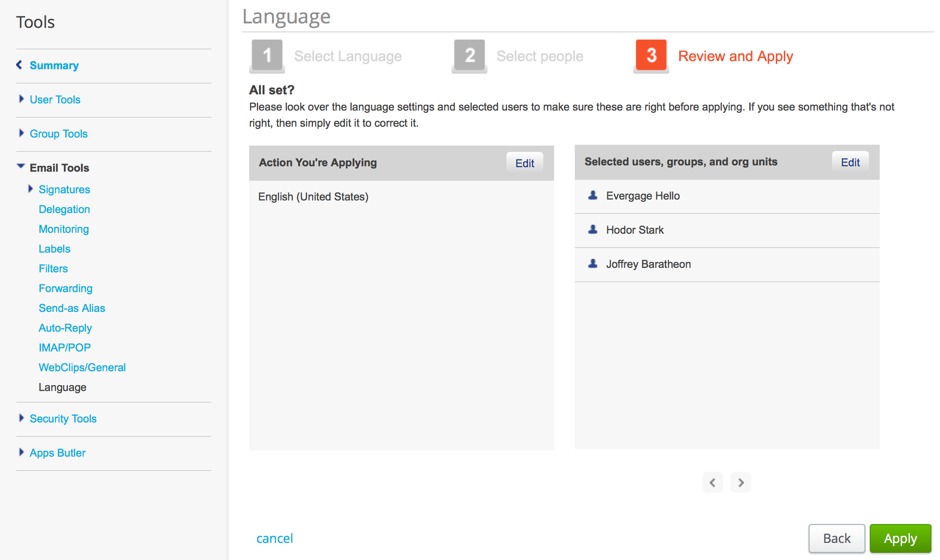Expand the Apps Butler arrow
The height and width of the screenshot is (560, 940).
[x=21, y=452]
